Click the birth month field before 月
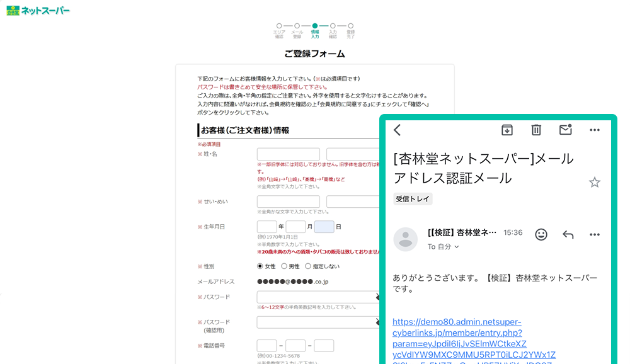630x364 pixels. pos(295,227)
